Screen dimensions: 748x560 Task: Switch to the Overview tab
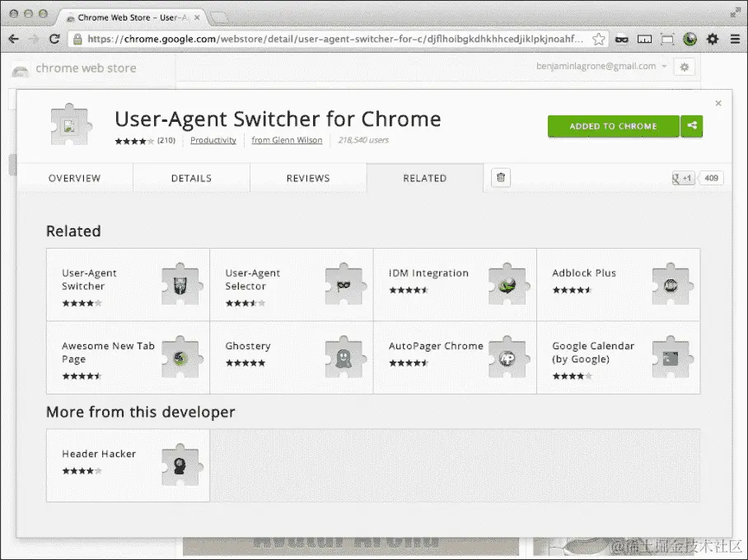(x=75, y=178)
